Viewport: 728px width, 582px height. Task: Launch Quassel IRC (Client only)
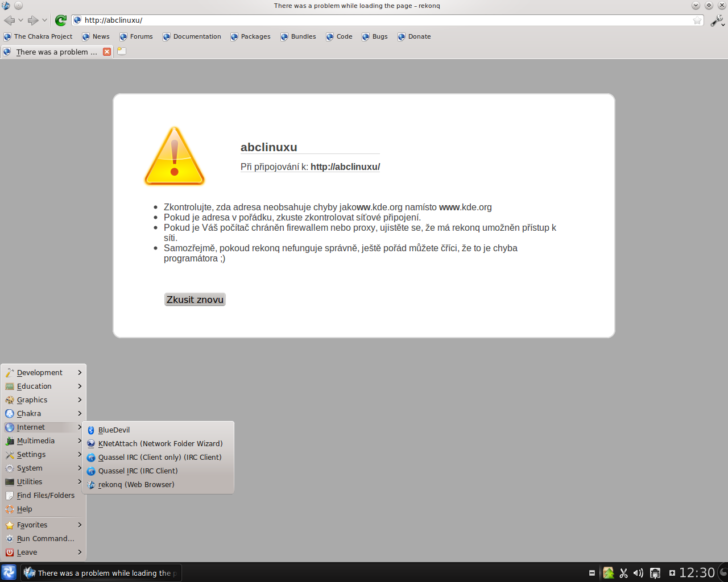tap(159, 458)
